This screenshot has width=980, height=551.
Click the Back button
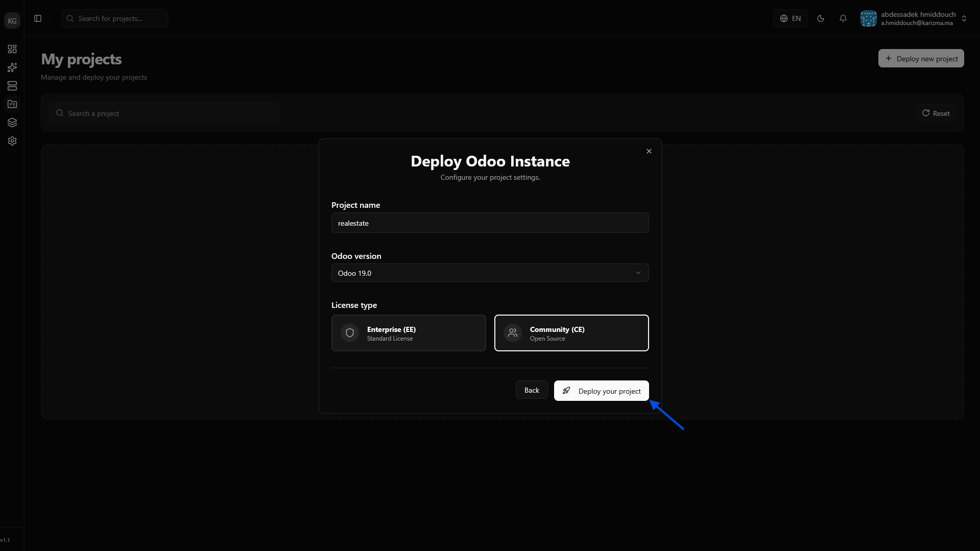[x=532, y=390]
